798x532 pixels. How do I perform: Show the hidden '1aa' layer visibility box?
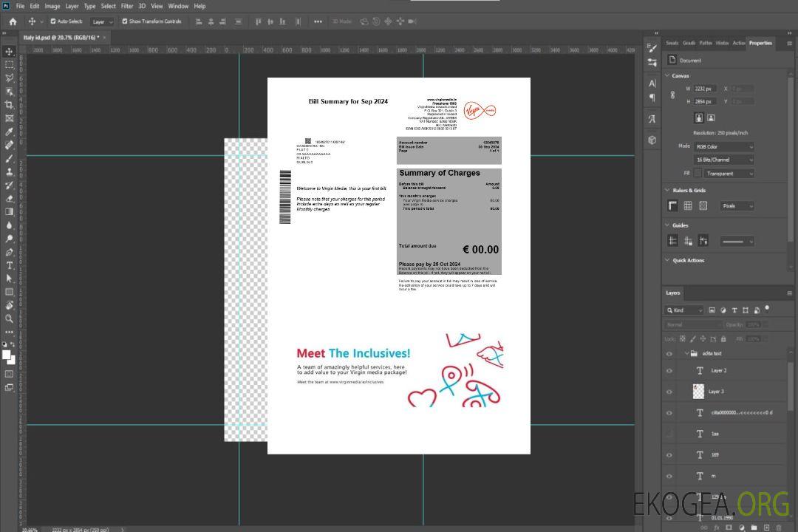(669, 434)
